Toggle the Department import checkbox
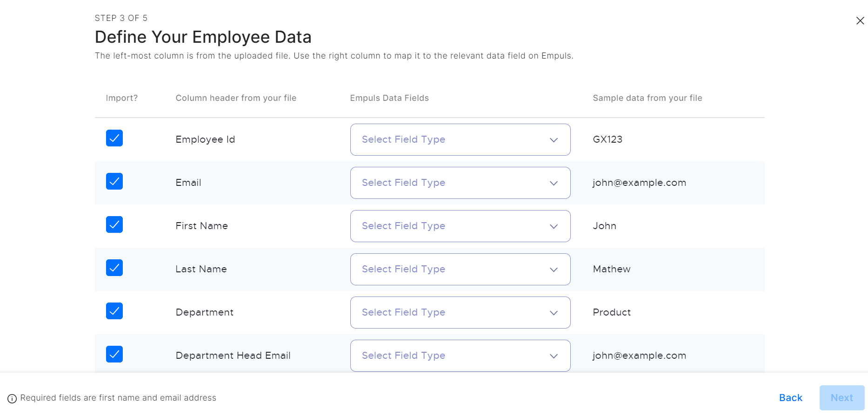This screenshot has height=415, width=868. [x=114, y=311]
